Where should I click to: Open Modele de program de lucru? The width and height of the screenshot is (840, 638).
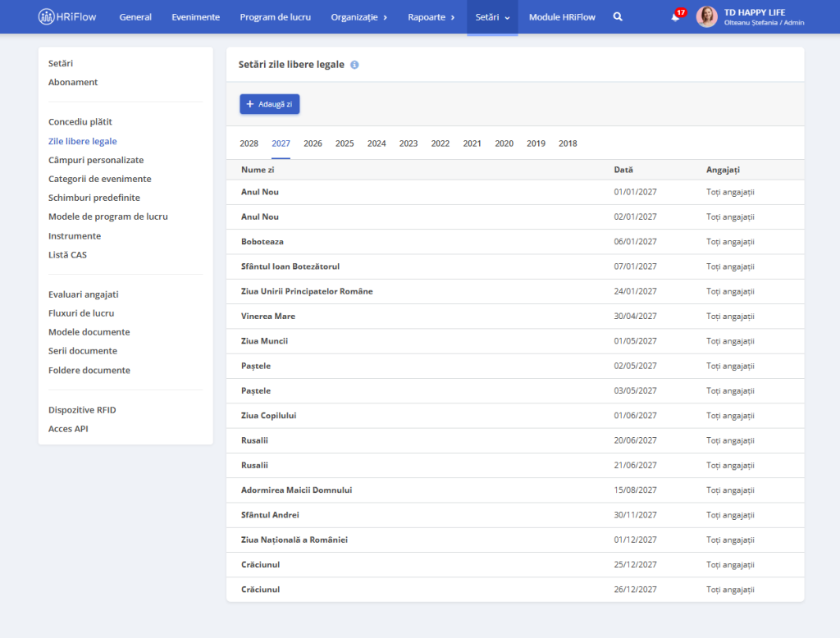pos(108,216)
